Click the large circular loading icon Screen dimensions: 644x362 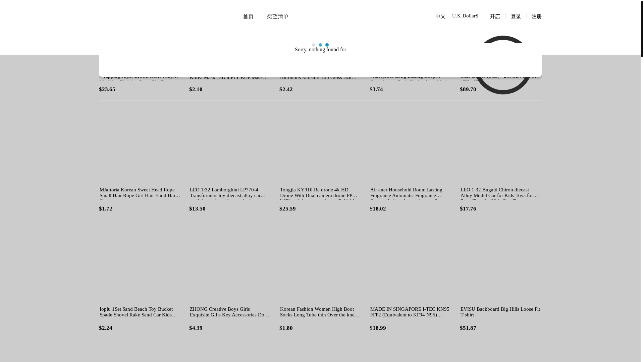[x=502, y=65]
